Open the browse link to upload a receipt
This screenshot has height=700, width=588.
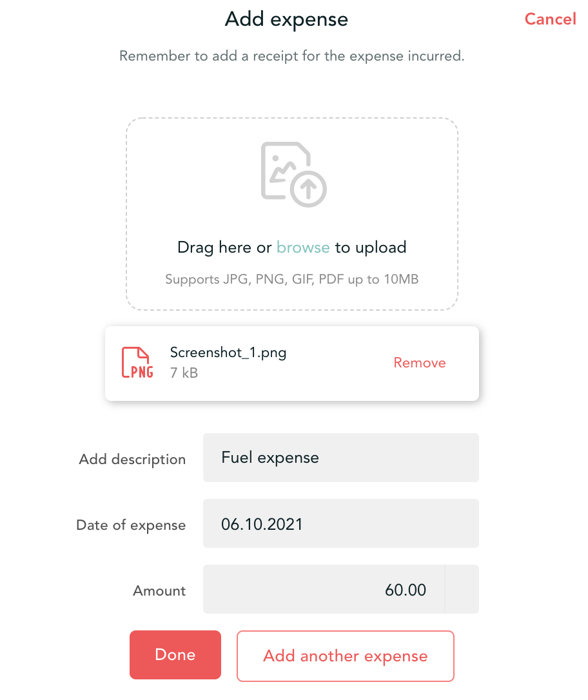(302, 247)
